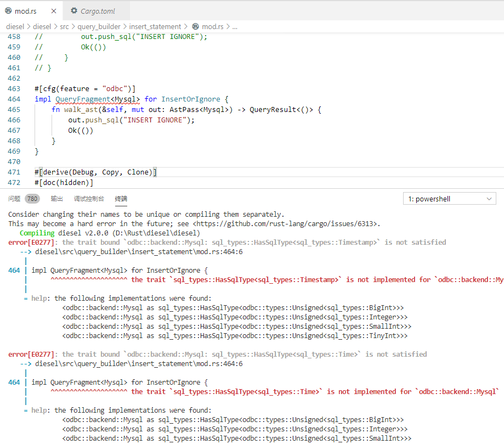Open the Cargo.toml tab
This screenshot has width=504, height=444.
point(97,11)
